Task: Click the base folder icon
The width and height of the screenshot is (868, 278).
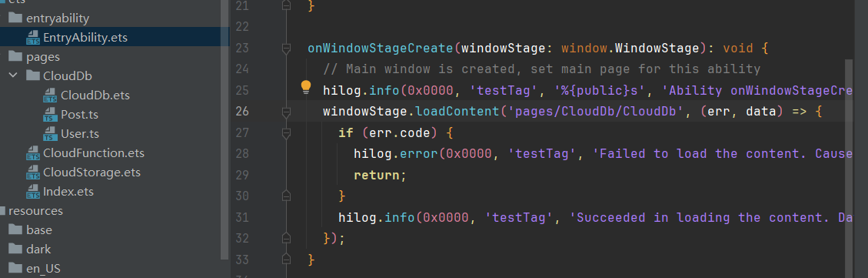Action: click(x=15, y=229)
